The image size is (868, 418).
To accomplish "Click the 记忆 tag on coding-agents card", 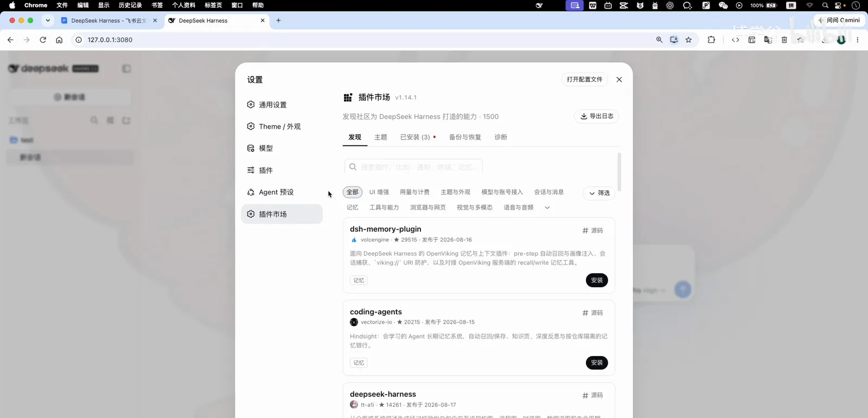I will pyautogui.click(x=359, y=363).
